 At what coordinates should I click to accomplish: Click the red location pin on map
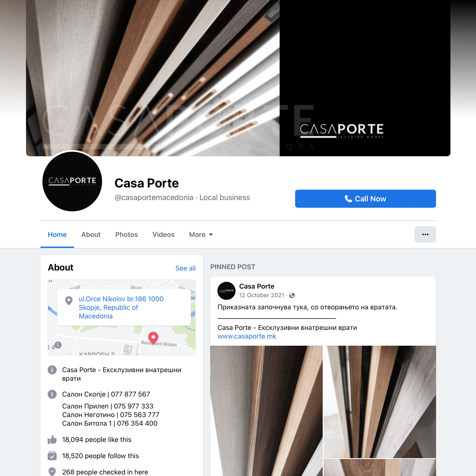[x=153, y=338]
